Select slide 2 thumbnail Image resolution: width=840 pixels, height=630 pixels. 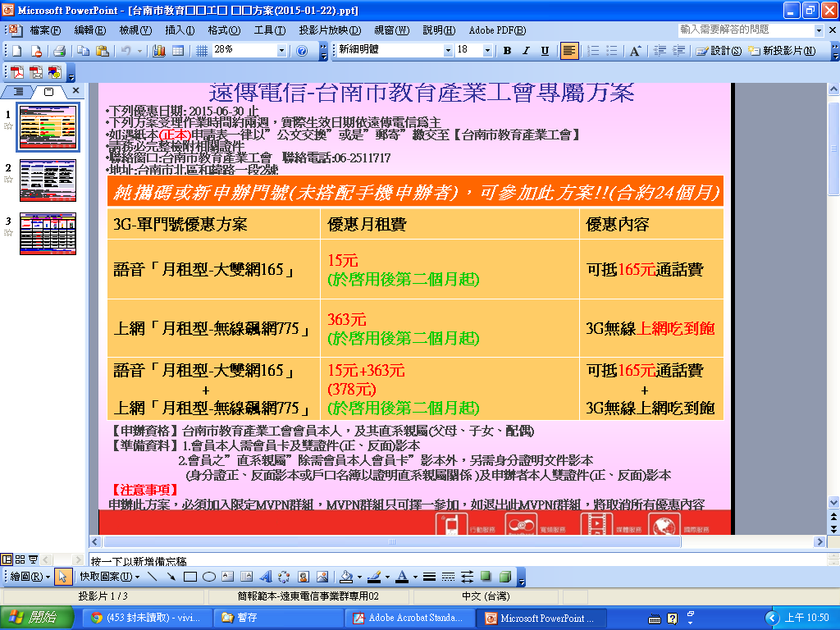pyautogui.click(x=48, y=180)
